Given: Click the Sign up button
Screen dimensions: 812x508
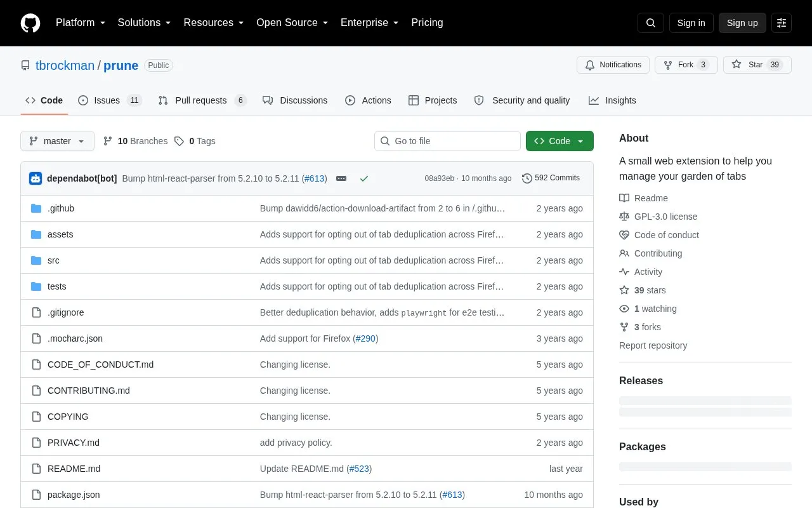Looking at the screenshot, I should pos(742,23).
